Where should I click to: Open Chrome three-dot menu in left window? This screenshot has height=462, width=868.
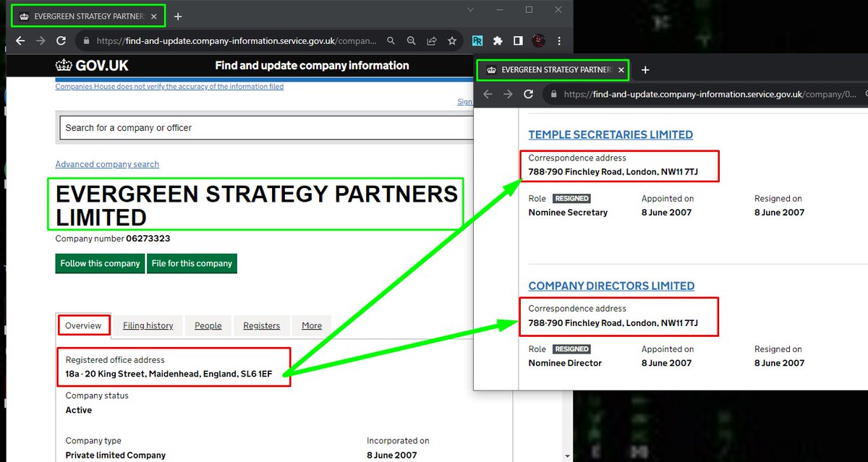[x=559, y=41]
